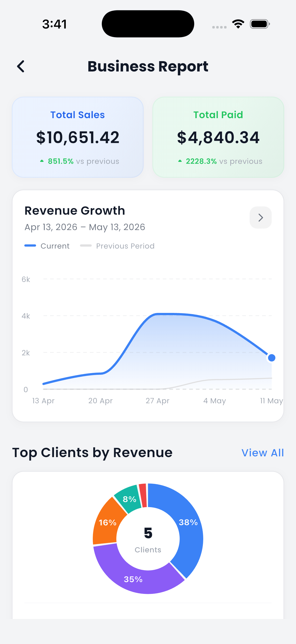Tap the 2k y-axis label
The width and height of the screenshot is (296, 644).
[26, 353]
